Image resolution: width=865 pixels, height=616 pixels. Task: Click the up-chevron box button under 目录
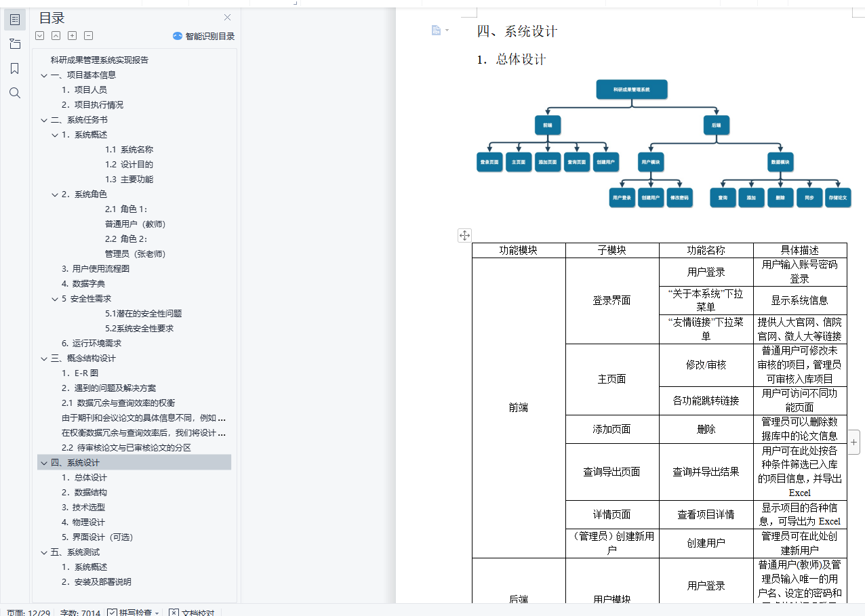(56, 36)
